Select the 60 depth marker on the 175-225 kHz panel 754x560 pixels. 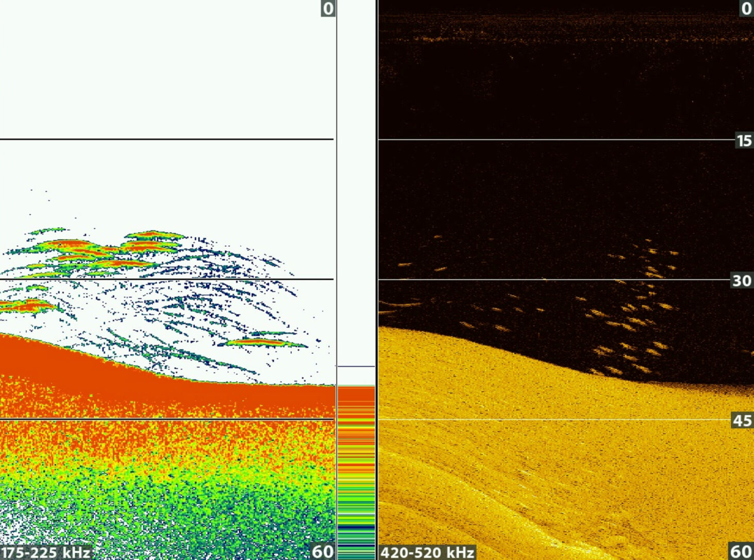coord(322,551)
